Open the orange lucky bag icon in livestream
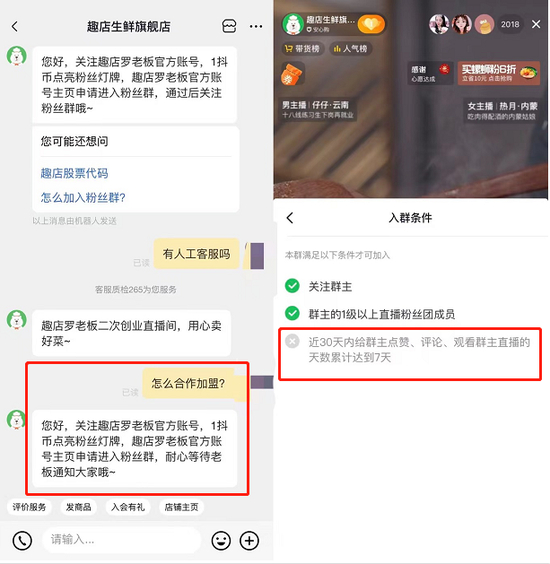The image size is (550, 564). (292, 74)
